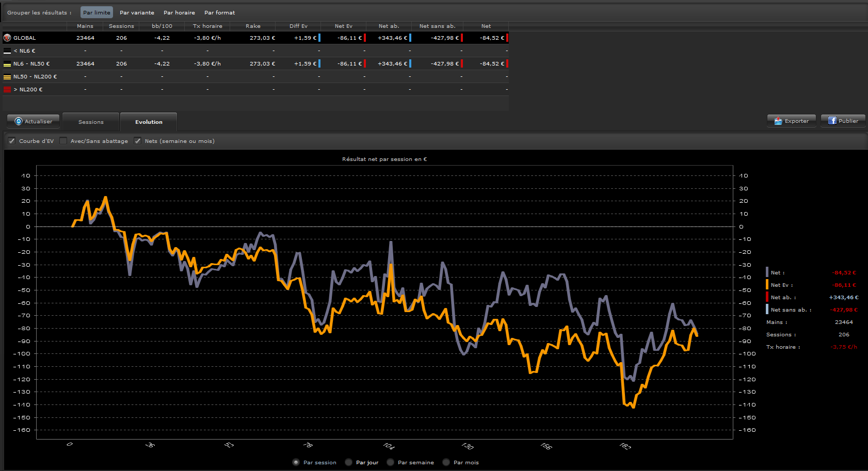Click the orange Net Ev legend swatch
The height and width of the screenshot is (471, 868).
click(767, 285)
